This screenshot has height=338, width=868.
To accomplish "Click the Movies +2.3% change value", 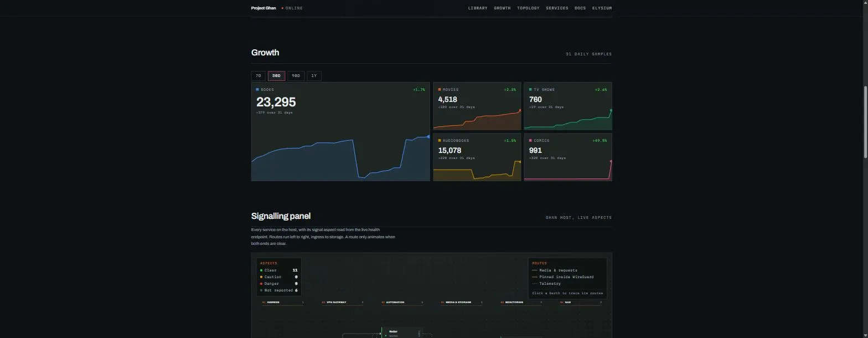I will (x=510, y=90).
